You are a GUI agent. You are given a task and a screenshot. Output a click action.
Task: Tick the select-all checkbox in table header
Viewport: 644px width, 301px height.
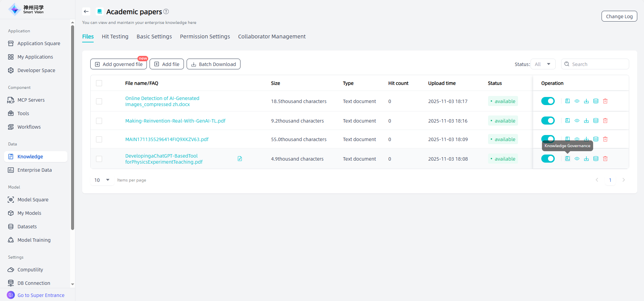(x=99, y=83)
